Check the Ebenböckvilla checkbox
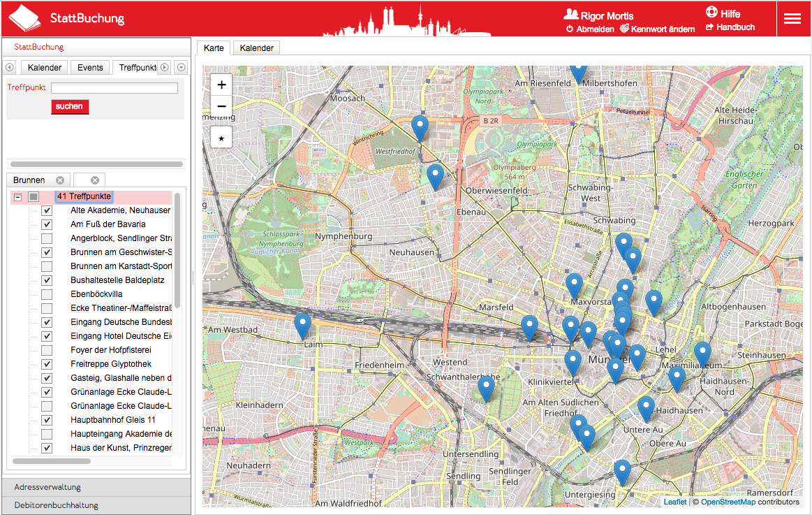Viewport: 812px width, 515px height. pyautogui.click(x=47, y=294)
